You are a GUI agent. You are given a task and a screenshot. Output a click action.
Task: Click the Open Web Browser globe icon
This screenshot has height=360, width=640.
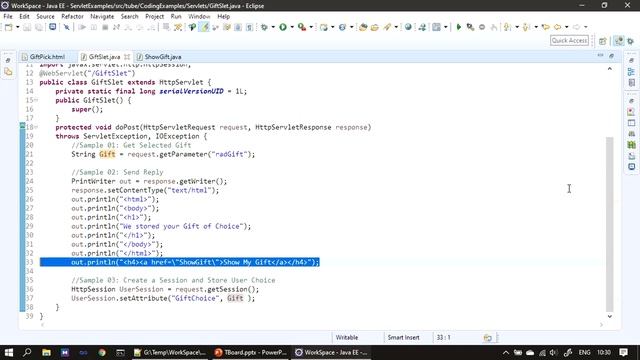coord(408,27)
